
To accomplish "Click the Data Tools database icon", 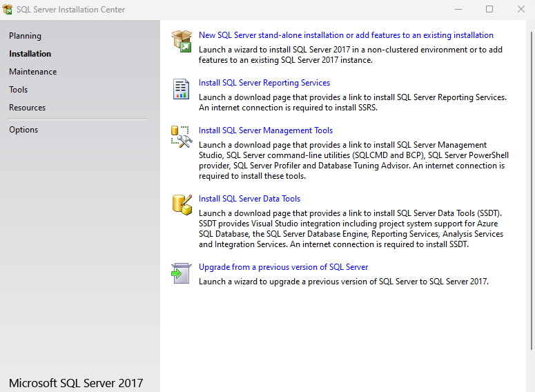I will [182, 205].
